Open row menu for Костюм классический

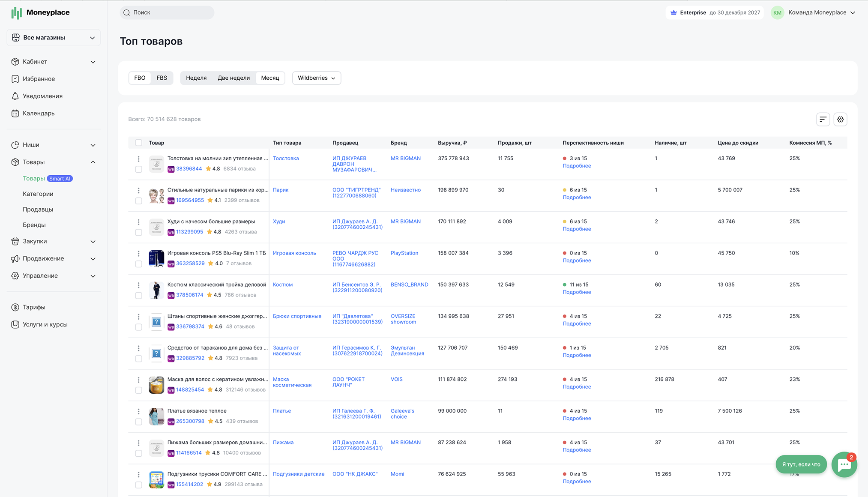pyautogui.click(x=138, y=285)
